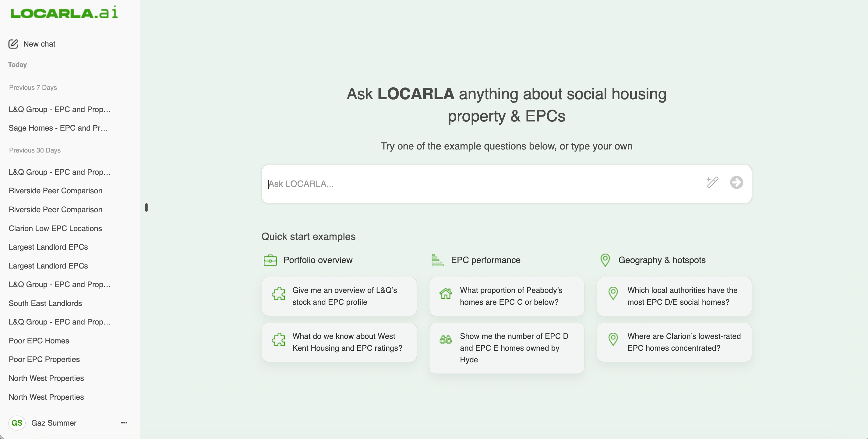Click the Portfolio overview briefcase icon
This screenshot has width=868, height=439.
pyautogui.click(x=270, y=260)
